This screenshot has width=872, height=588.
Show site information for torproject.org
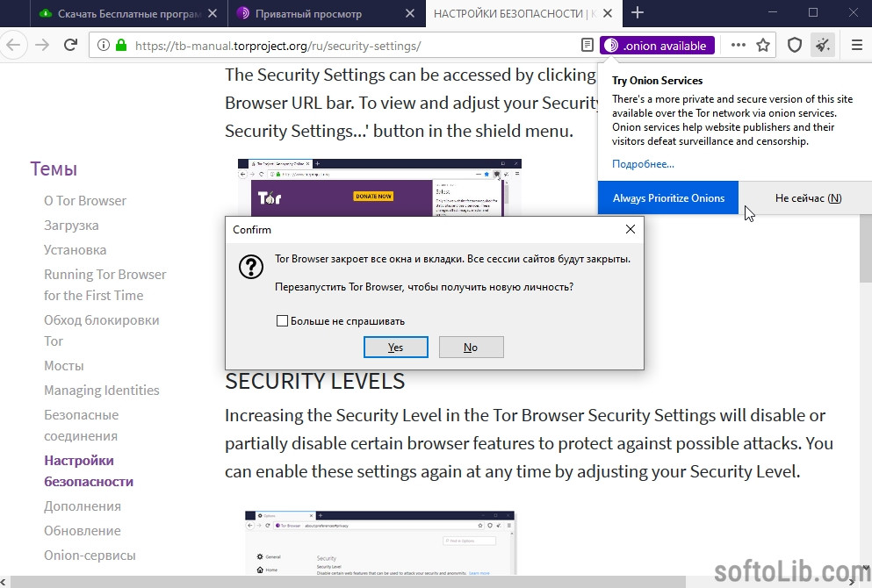tap(104, 45)
